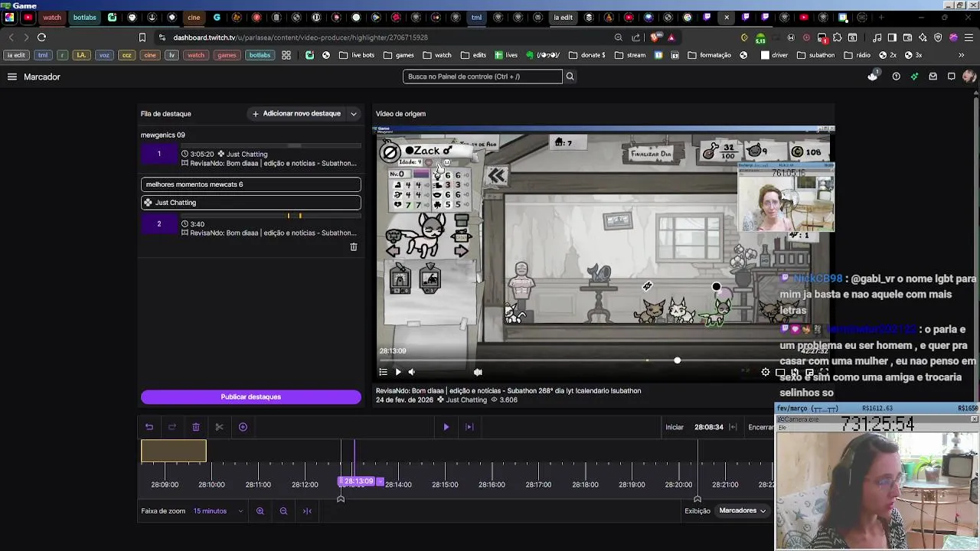Fit the timeline with the collapse-arrows icon

point(307,511)
